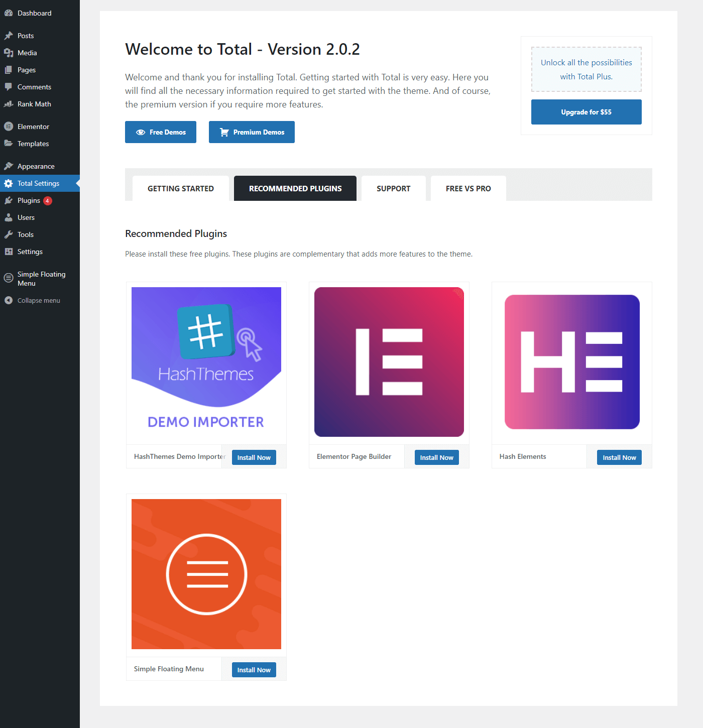Open Rank Math menu item
This screenshot has height=728, width=703.
40,104
